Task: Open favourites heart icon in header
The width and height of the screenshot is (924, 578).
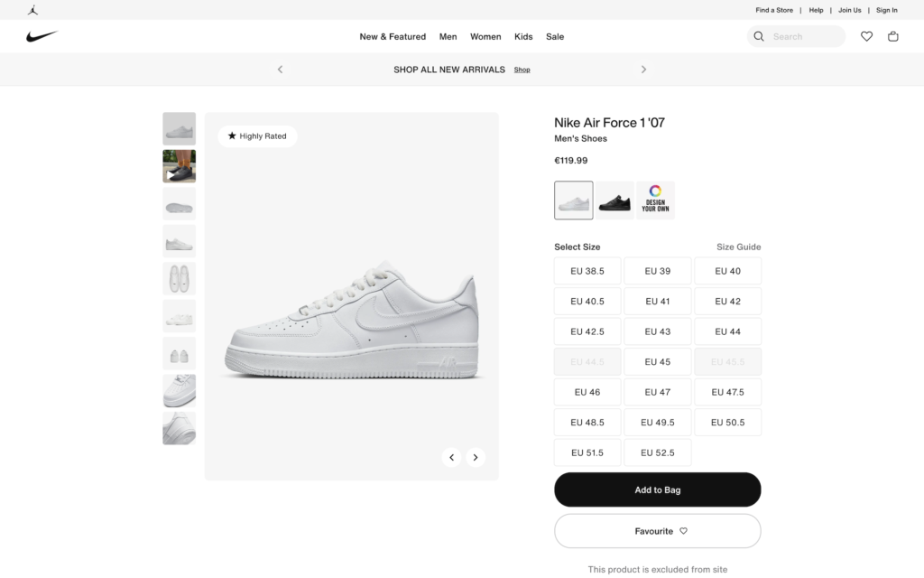Action: point(866,37)
